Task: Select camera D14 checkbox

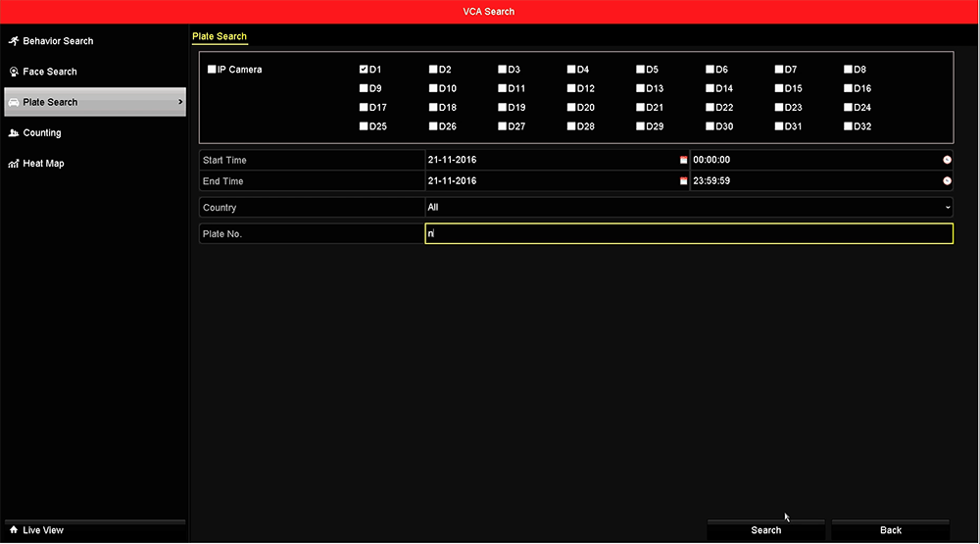Action: pyautogui.click(x=710, y=89)
